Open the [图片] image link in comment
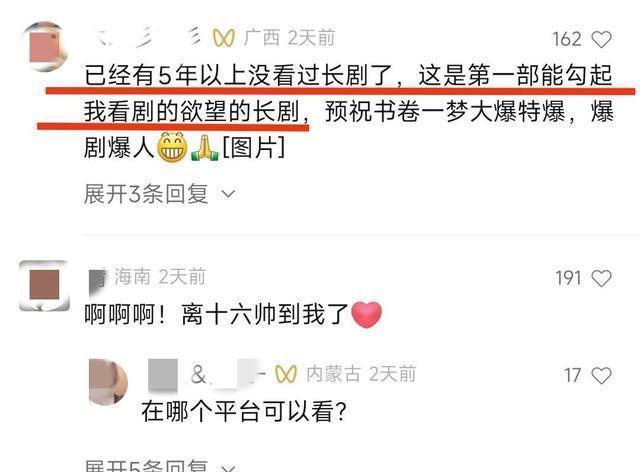 (253, 147)
